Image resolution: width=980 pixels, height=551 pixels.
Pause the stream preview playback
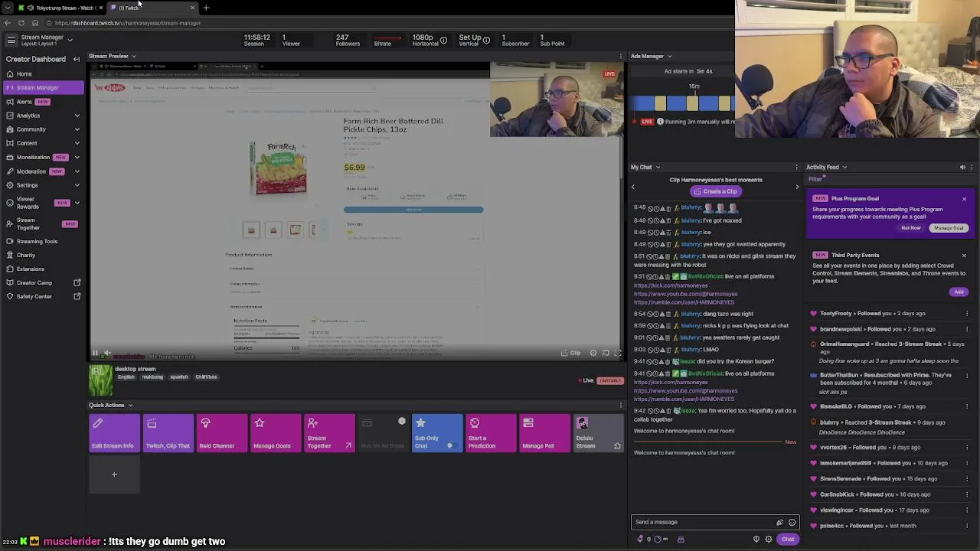(95, 354)
